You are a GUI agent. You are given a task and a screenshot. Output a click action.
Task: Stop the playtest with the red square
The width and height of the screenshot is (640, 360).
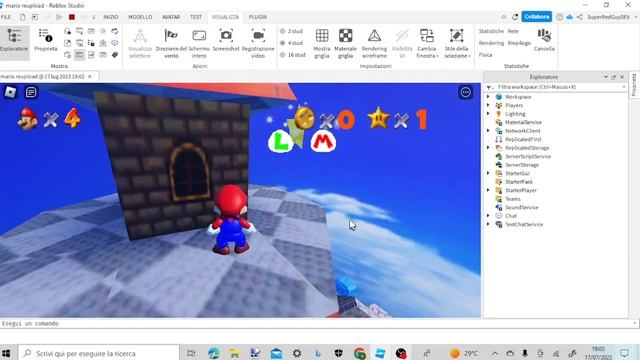pos(72,17)
